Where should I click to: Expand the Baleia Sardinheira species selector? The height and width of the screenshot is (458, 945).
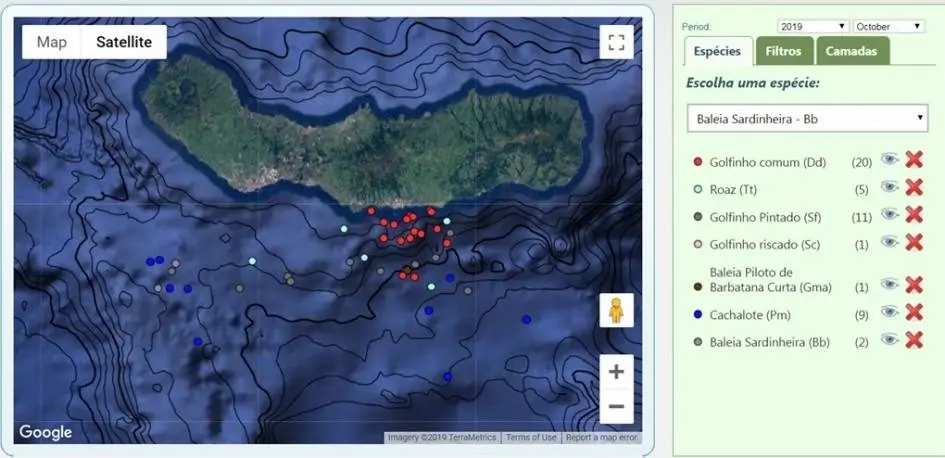(807, 119)
